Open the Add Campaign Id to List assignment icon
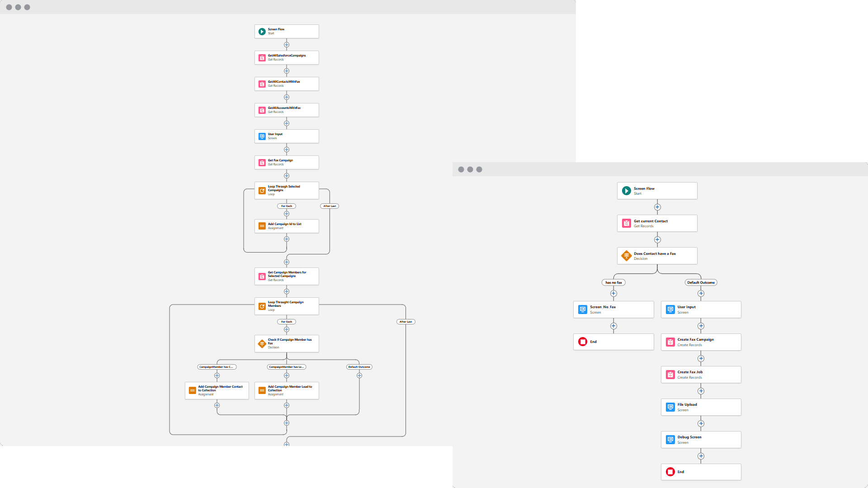 (262, 226)
